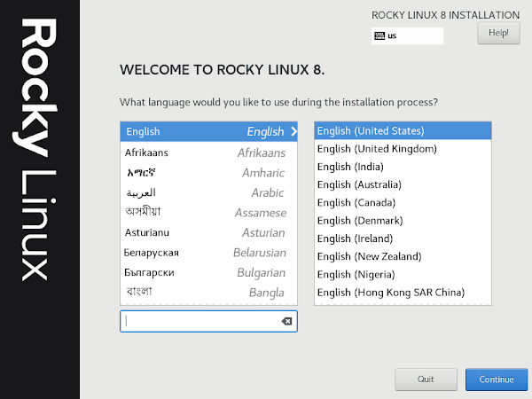Click the keyboard layout icon next to us
This screenshot has height=399, width=532.
(379, 35)
